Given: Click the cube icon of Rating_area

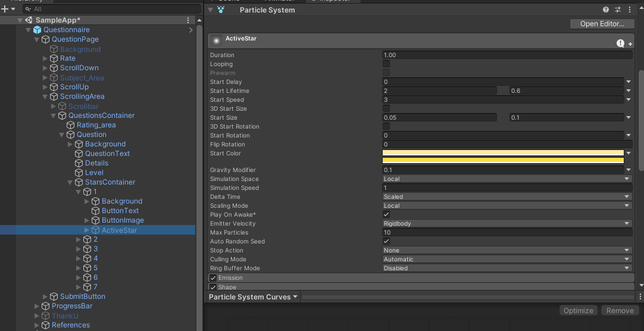Looking at the screenshot, I should click(x=71, y=125).
